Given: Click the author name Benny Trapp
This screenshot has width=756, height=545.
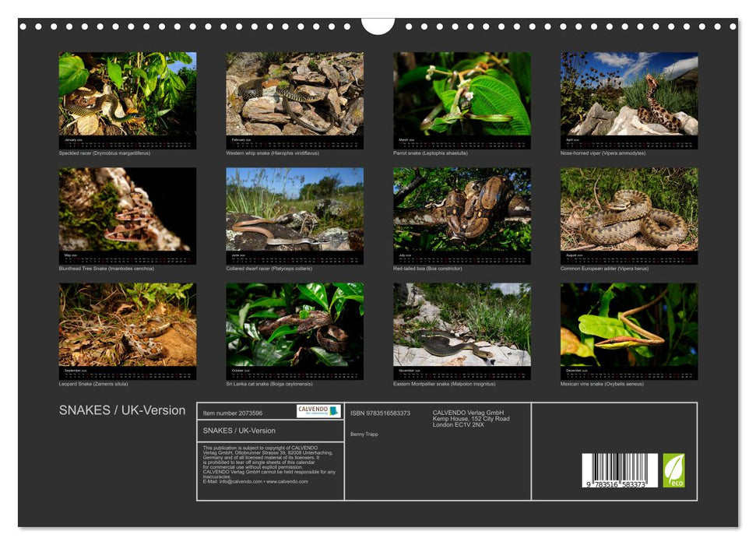Looking at the screenshot, I should pos(364,434).
